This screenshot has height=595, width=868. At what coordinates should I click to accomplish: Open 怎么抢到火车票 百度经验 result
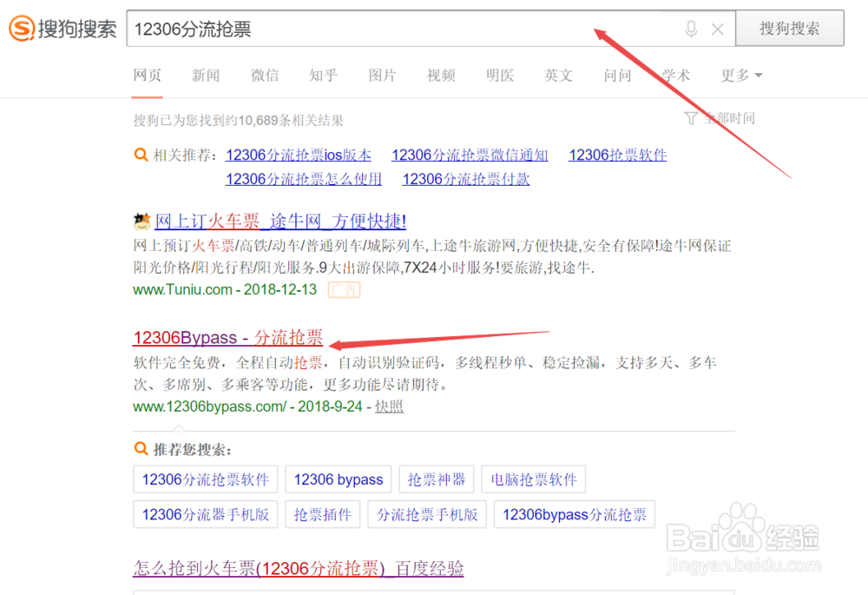coord(299,568)
